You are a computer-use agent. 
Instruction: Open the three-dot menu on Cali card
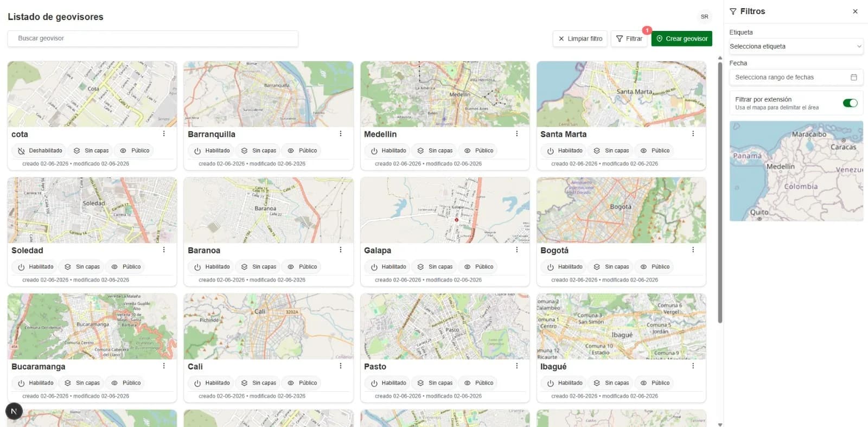[x=341, y=366]
